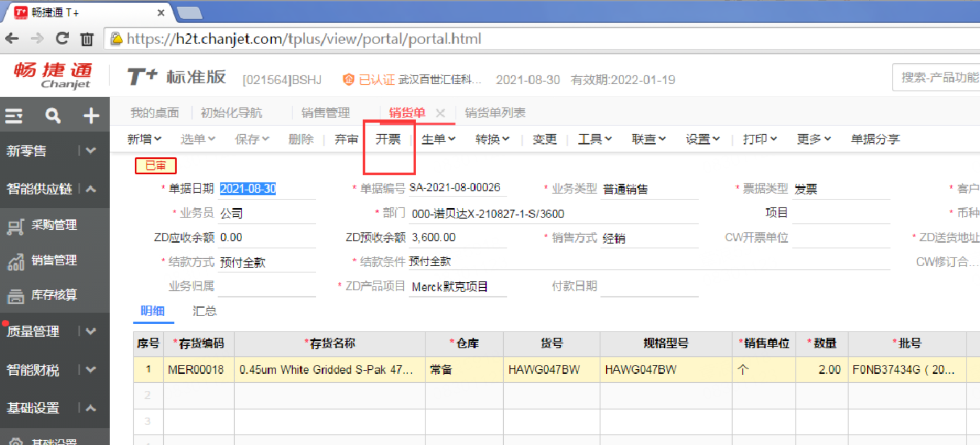The height and width of the screenshot is (445, 980).
Task: Switch to 汇总 summary tab
Action: point(205,311)
